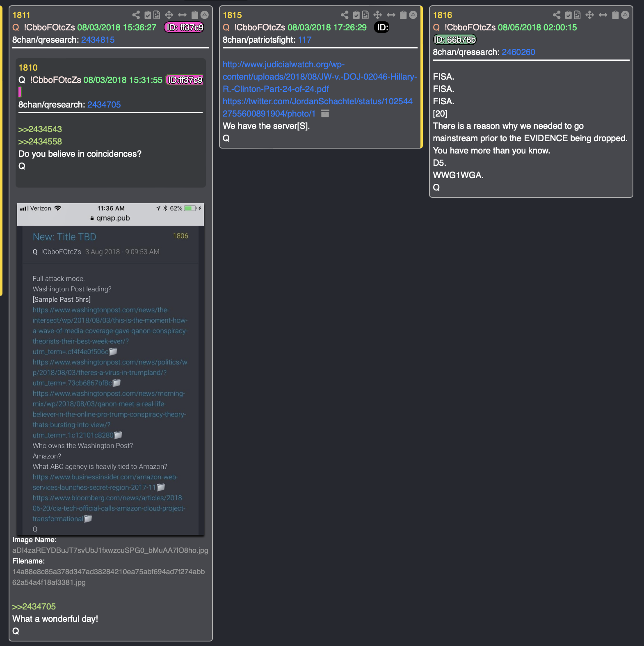The width and height of the screenshot is (644, 646).
Task: Click the four-way move icon on post 1811
Action: coord(169,15)
